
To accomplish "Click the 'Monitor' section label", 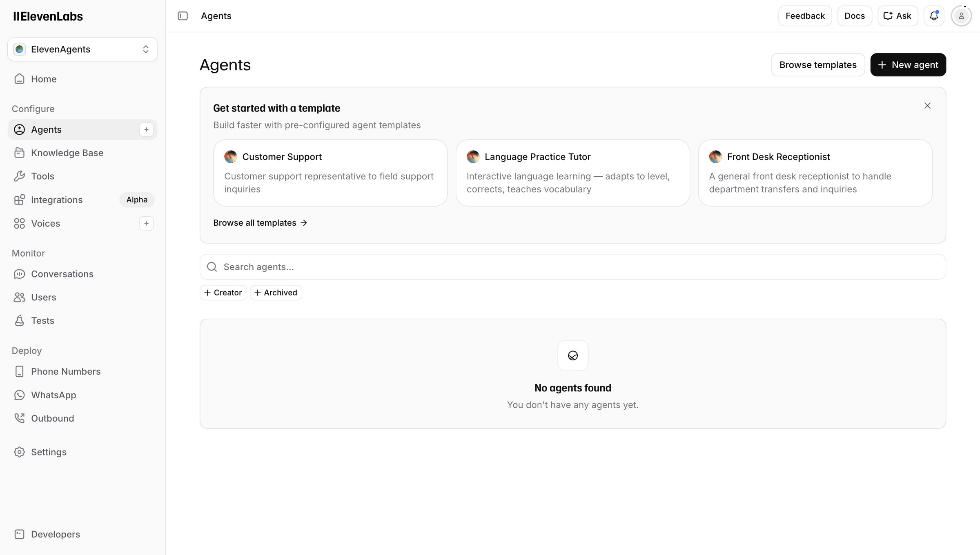I will (x=28, y=253).
